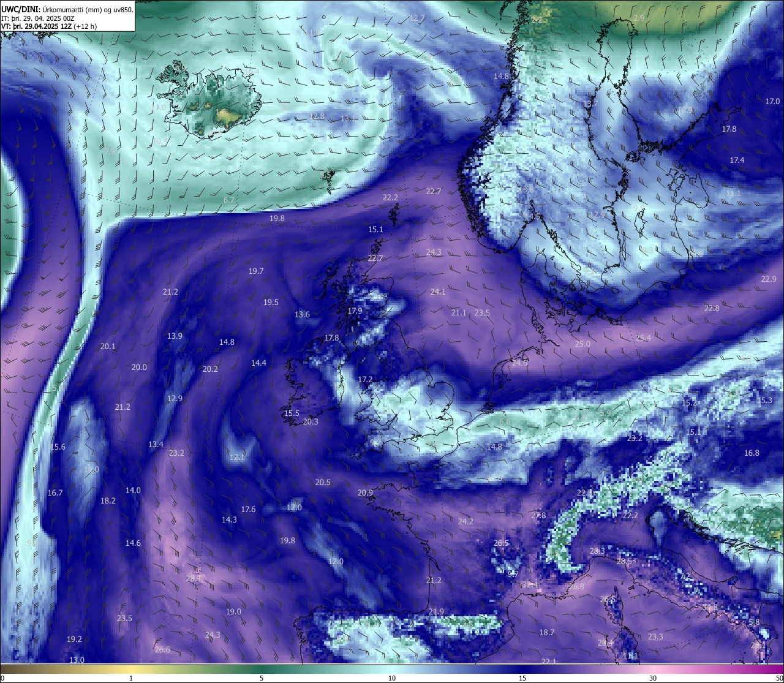
Task: Select the 19.5 value label
Action: pyautogui.click(x=271, y=302)
